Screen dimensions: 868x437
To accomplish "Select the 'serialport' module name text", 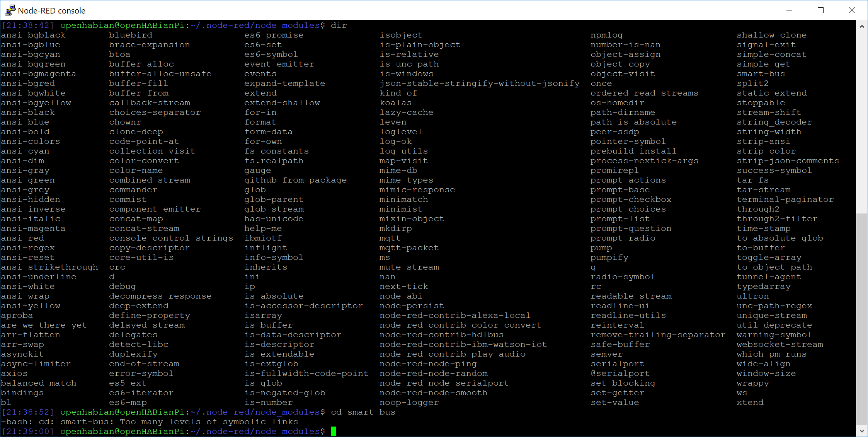I will click(617, 364).
